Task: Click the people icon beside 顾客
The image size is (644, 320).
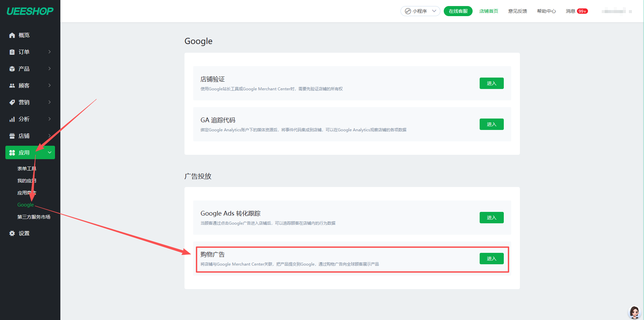Action: [12, 86]
